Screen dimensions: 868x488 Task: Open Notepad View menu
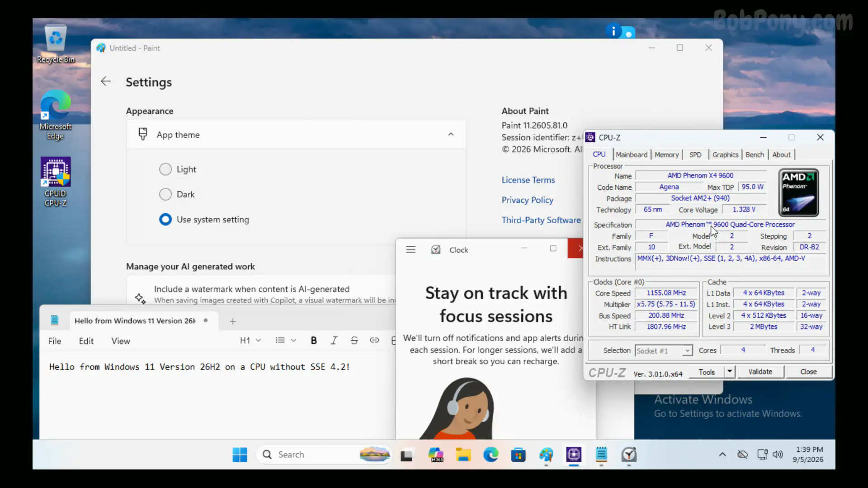coord(121,341)
